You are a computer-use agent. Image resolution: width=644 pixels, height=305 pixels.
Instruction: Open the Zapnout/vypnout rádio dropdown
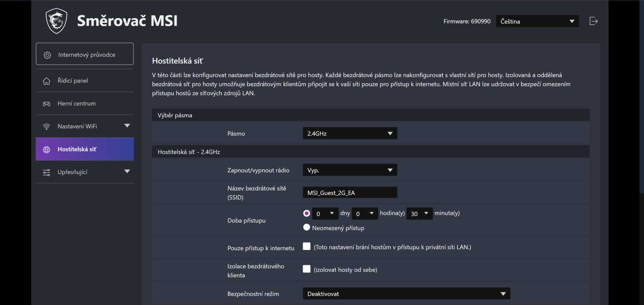pos(350,170)
